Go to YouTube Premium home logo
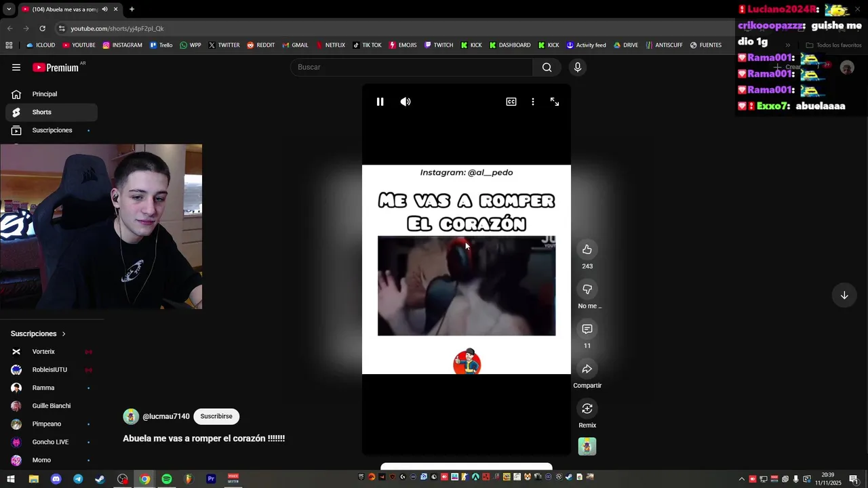Viewport: 868px width, 488px height. [x=56, y=67]
